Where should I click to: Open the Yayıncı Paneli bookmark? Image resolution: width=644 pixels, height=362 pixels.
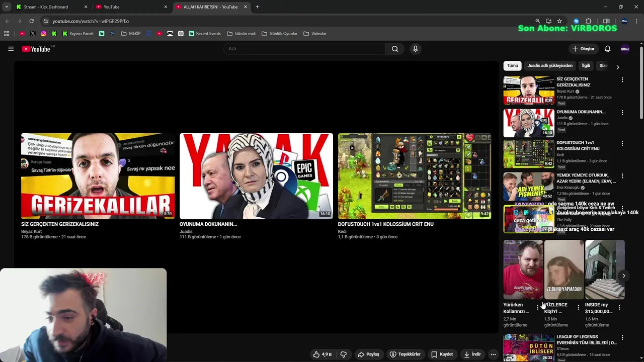77,34
